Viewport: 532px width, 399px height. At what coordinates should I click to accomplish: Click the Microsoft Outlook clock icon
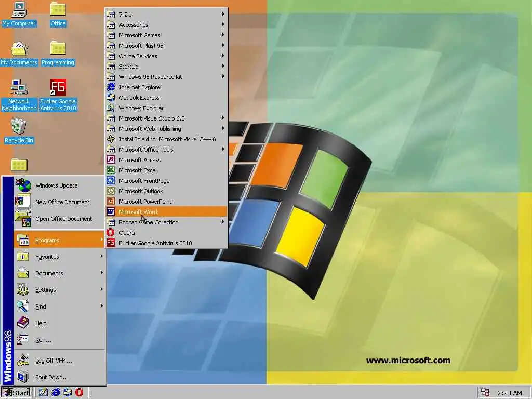(x=111, y=191)
